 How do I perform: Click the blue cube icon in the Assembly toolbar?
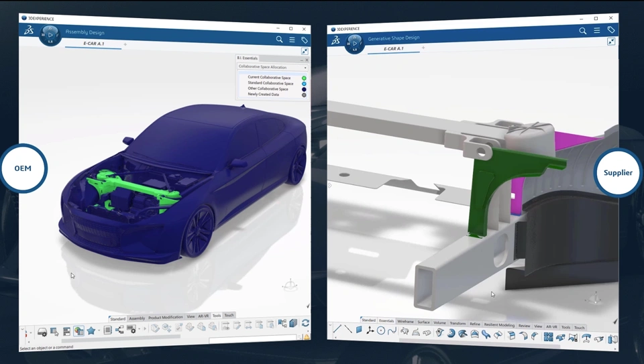[293, 323]
